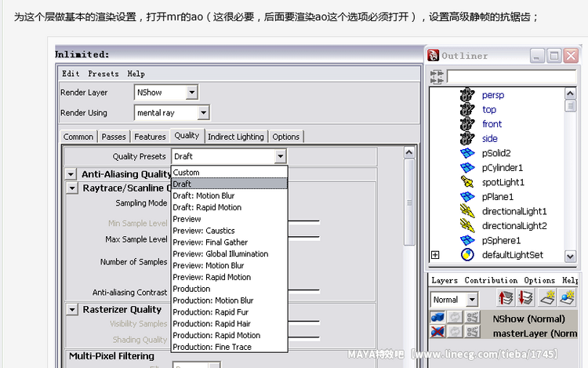Screen dimensions: 588x368
Task: Click the Render Settings vertical scrollbar thumb
Action: pos(409,202)
